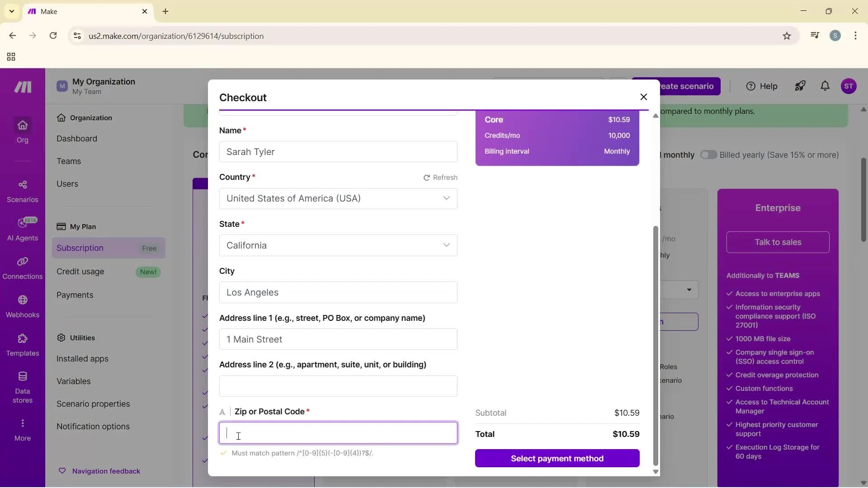The image size is (868, 488).
Task: Click into the Zip or Postal Code field
Action: [338, 432]
